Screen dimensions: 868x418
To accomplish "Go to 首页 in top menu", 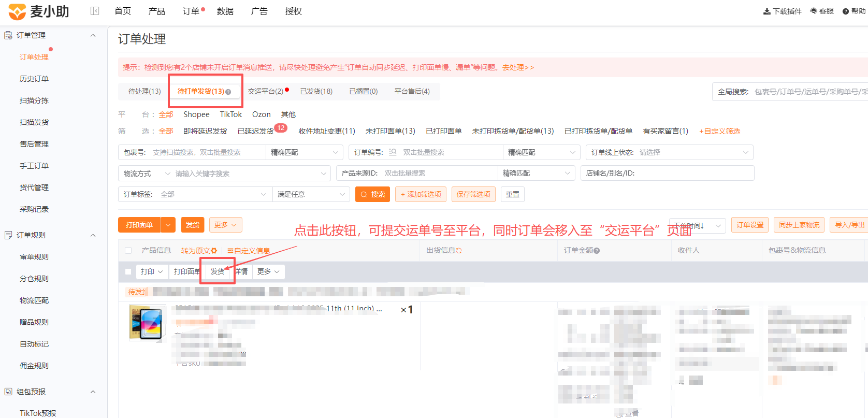I will pyautogui.click(x=123, y=11).
